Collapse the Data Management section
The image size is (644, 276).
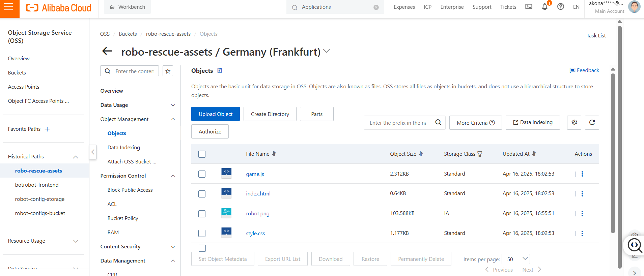(x=173, y=261)
